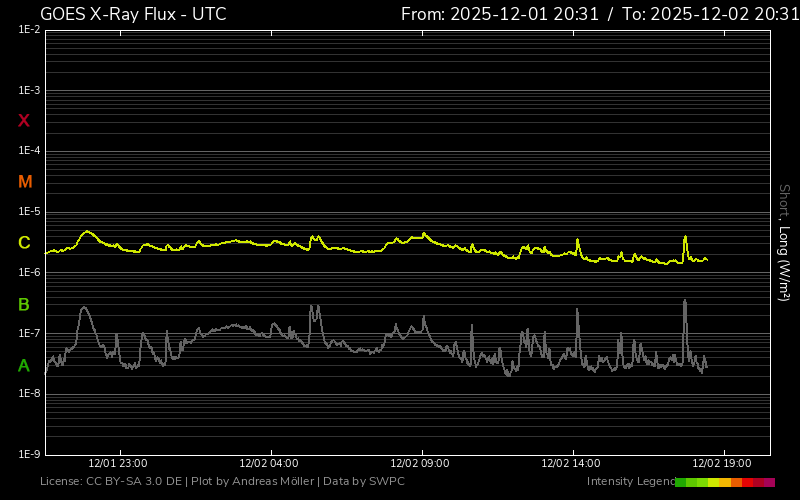Select the green B flare class label

[x=24, y=304]
